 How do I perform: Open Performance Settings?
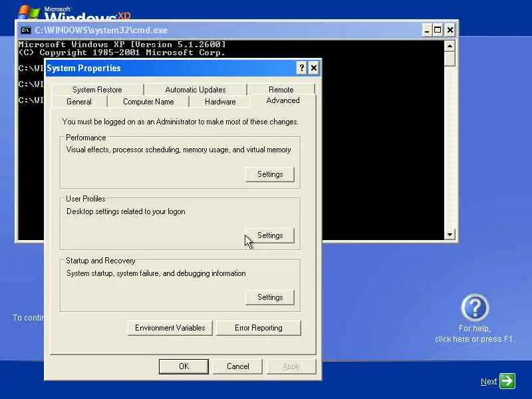[x=270, y=174]
